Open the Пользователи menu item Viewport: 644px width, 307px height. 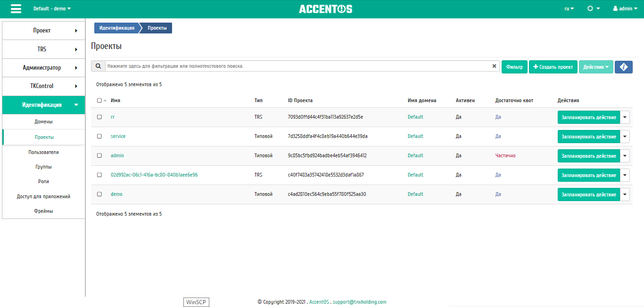43,152
